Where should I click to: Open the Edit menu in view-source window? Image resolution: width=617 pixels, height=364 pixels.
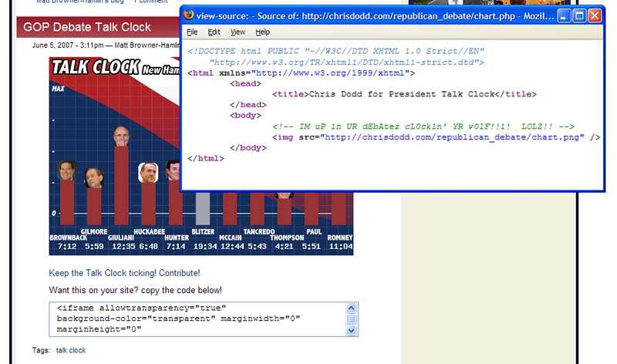(214, 32)
